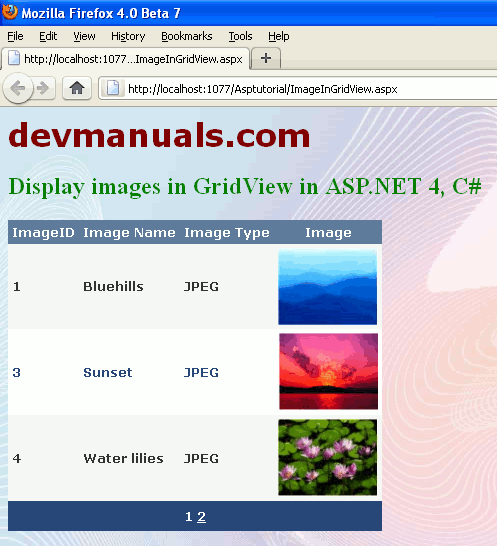This screenshot has width=497, height=546.
Task: Open a new tab with the plus button
Action: click(266, 58)
